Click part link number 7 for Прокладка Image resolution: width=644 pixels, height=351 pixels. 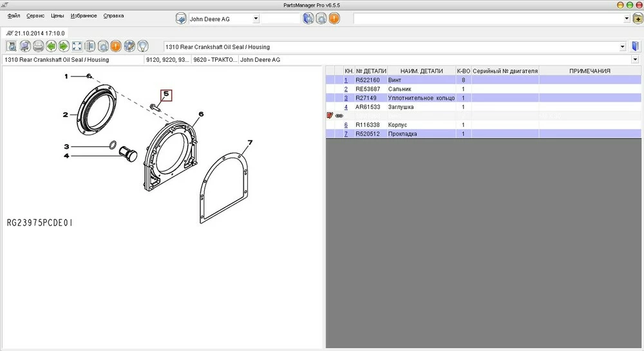(x=346, y=134)
